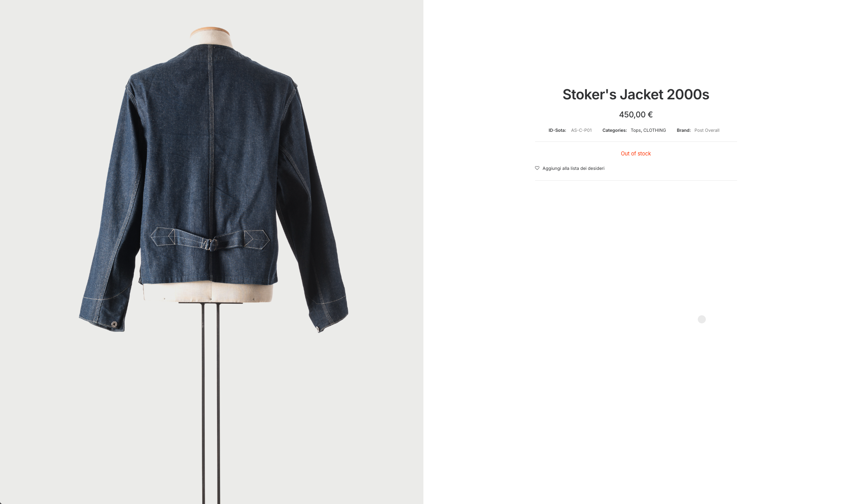This screenshot has width=846, height=504.
Task: Open the CLOTHING category link
Action: (655, 130)
